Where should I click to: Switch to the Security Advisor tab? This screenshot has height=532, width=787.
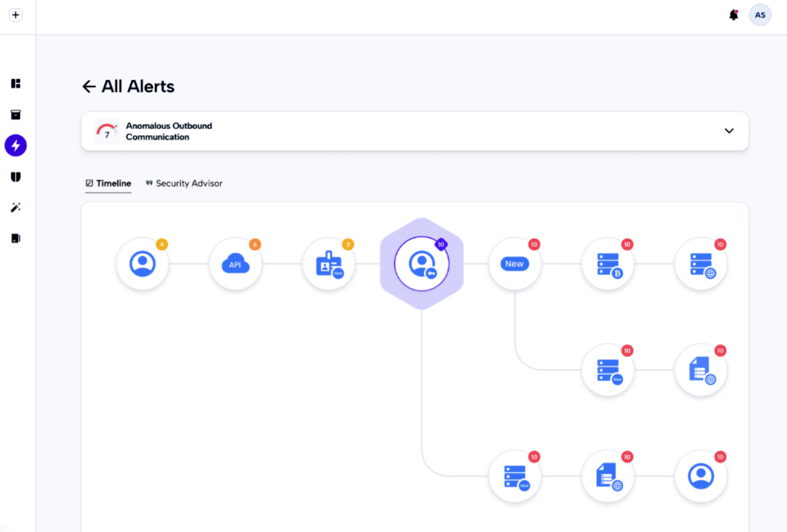(184, 183)
